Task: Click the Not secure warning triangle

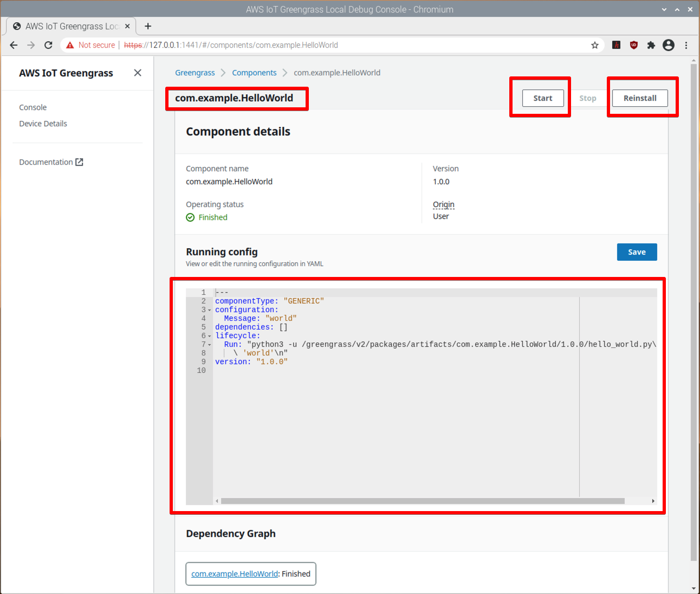Action: 70,45
